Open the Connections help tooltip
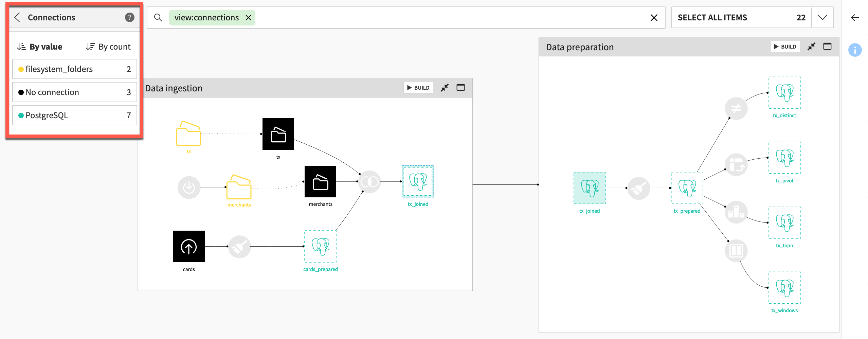Image resolution: width=868 pixels, height=339 pixels. (129, 17)
